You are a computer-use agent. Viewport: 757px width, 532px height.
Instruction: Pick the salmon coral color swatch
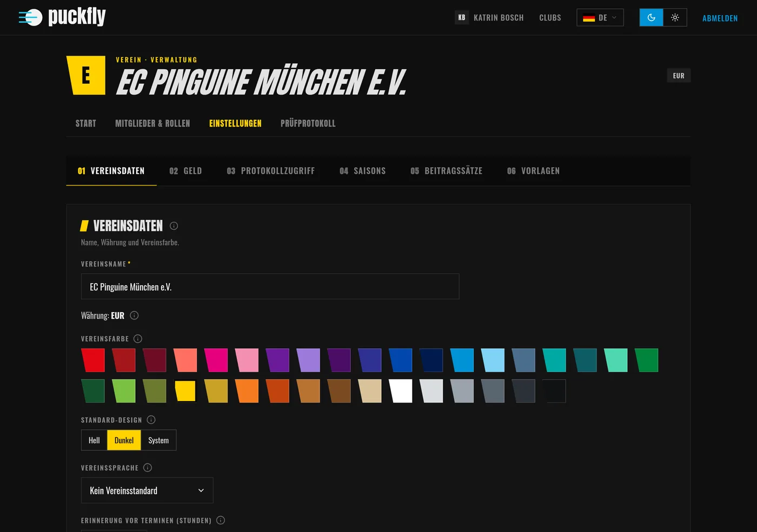[x=185, y=360]
